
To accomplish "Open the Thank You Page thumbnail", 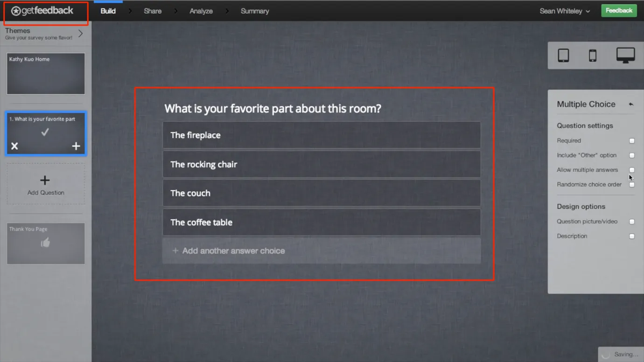I will [46, 243].
